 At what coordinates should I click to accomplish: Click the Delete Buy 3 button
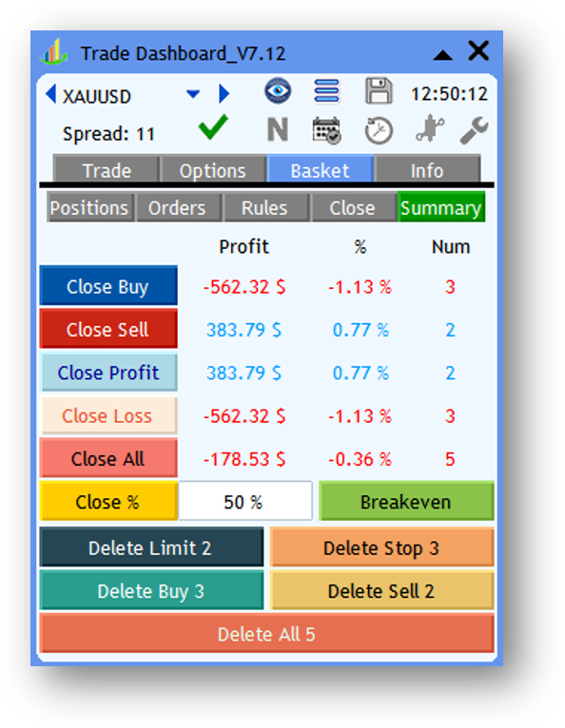(x=151, y=590)
